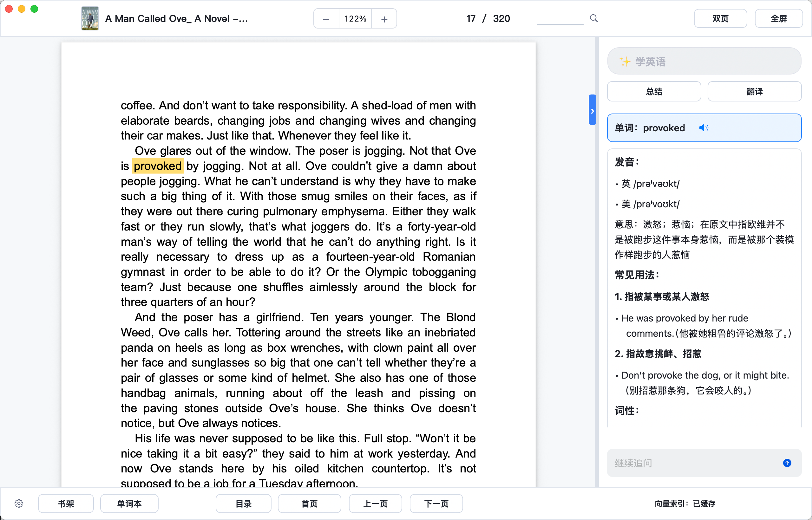This screenshot has height=520, width=812.
Task: Click the macOS yellow minimize button
Action: pyautogui.click(x=22, y=9)
